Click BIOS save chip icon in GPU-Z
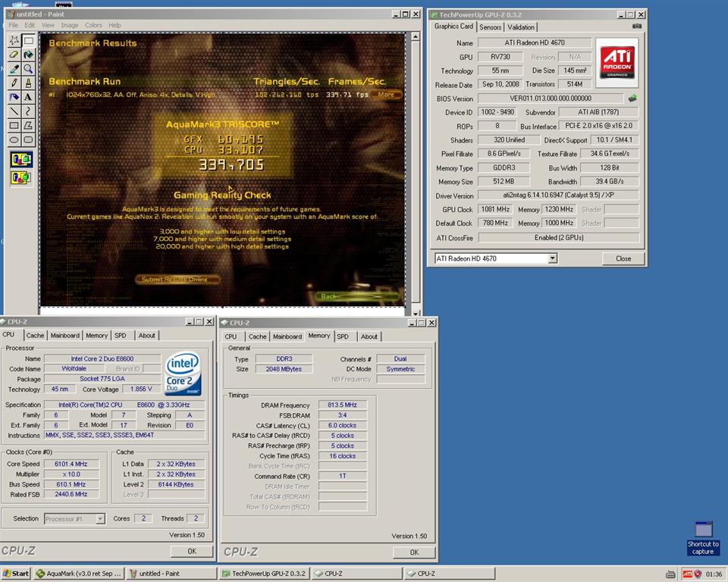Screen dimensions: 728x582 pos(632,98)
